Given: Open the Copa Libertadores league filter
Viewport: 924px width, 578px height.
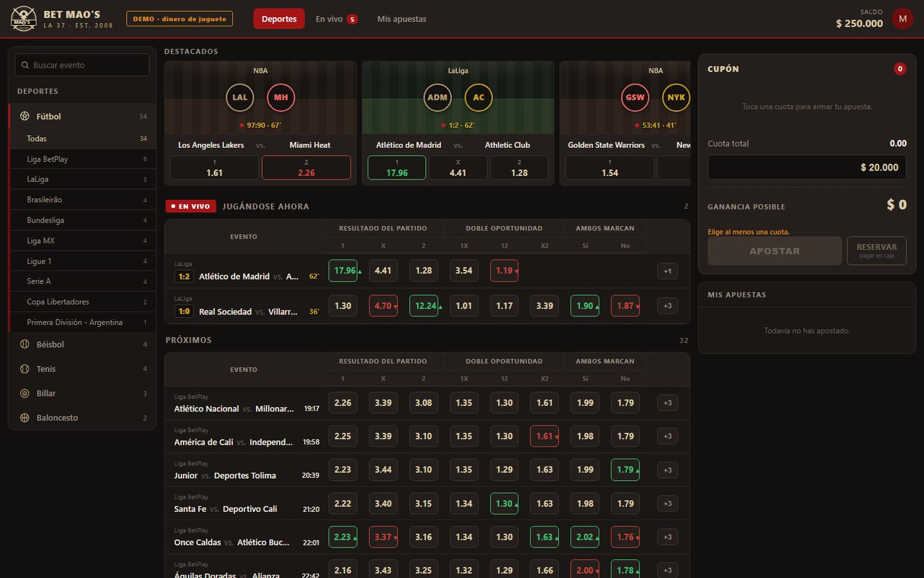Looking at the screenshot, I should [x=83, y=302].
